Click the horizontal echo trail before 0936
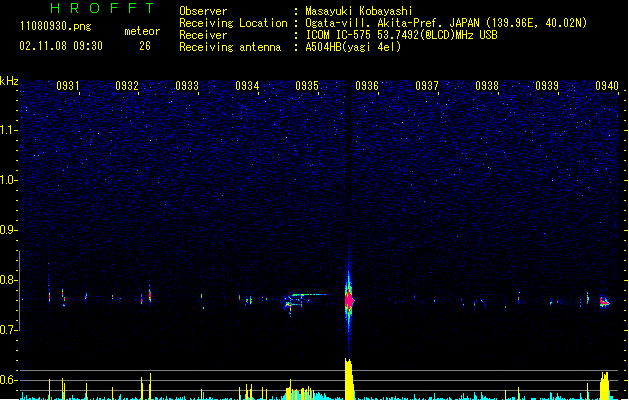This screenshot has height=400, width=629. pyautogui.click(x=309, y=295)
